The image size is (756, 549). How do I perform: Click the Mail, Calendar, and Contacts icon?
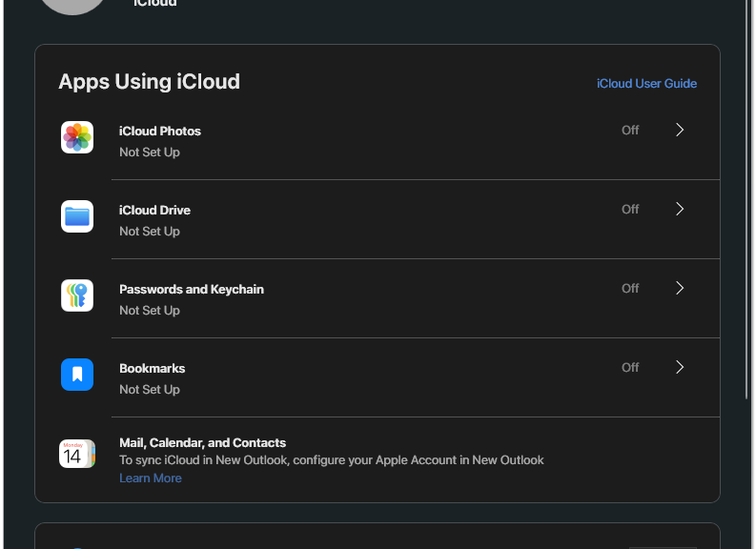coord(77,454)
